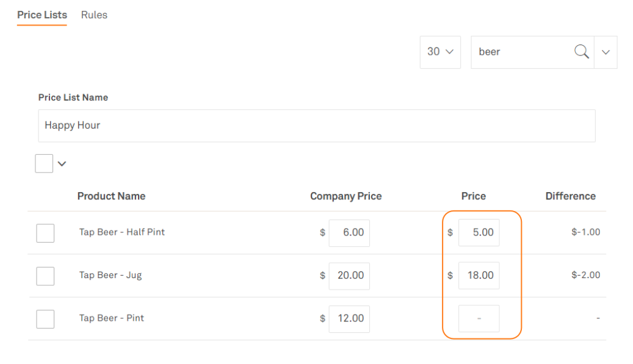Edit the Half Pint price list price
Screen dimensions: 633x364
(x=479, y=233)
